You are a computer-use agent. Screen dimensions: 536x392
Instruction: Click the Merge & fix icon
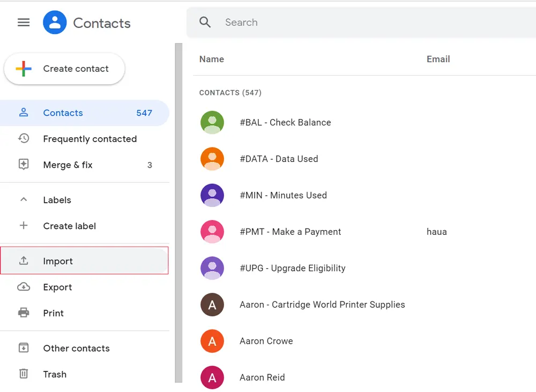[x=24, y=165]
